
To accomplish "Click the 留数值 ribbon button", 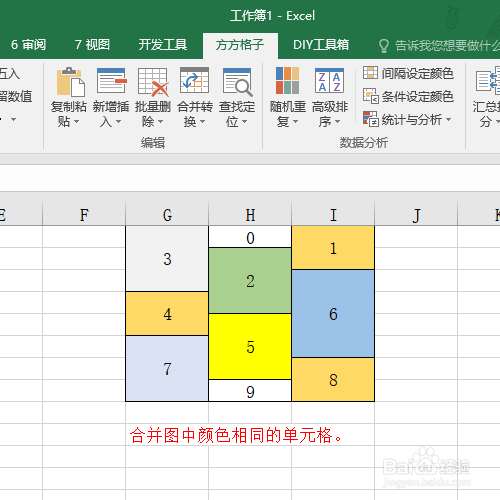I will point(16,96).
